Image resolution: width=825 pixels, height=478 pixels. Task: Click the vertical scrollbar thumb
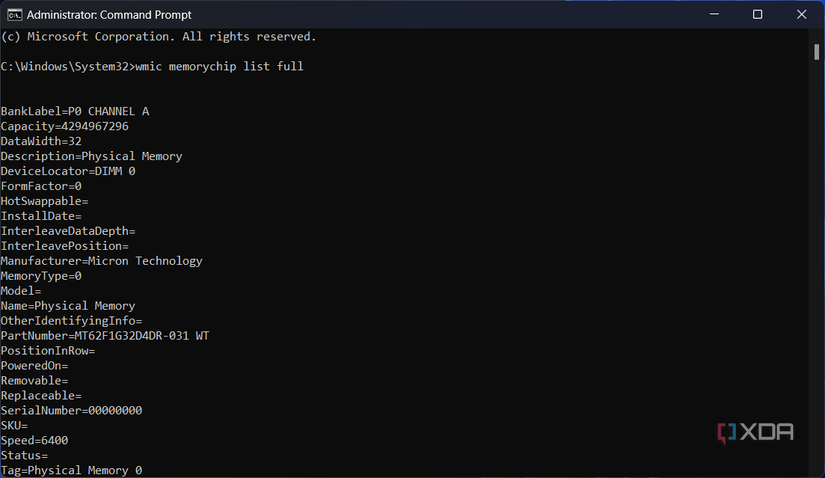click(x=817, y=52)
